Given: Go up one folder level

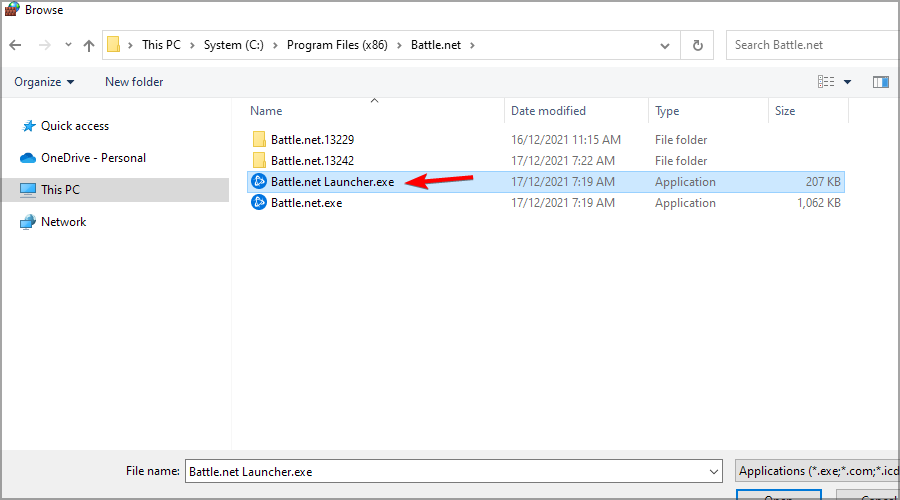Looking at the screenshot, I should click(x=88, y=45).
